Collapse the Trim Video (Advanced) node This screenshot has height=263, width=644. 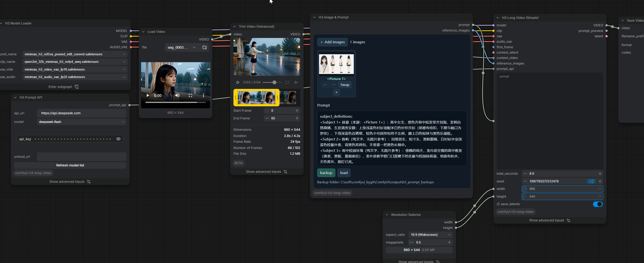pos(235,26)
